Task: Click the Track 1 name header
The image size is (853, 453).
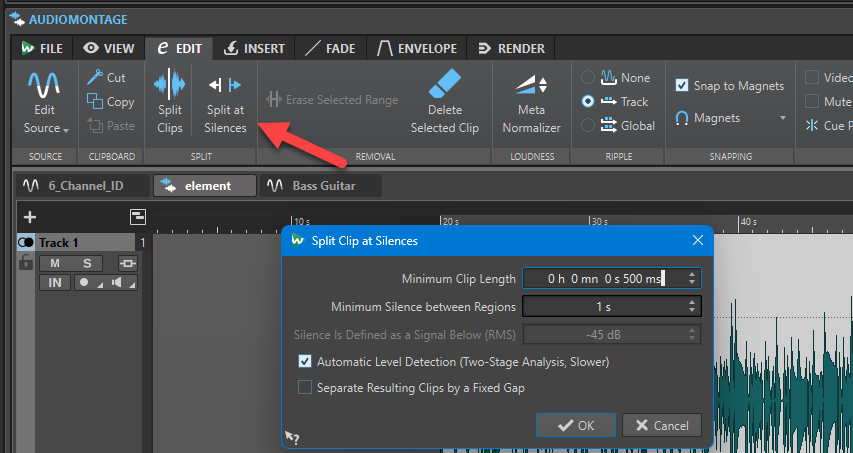Action: click(x=85, y=243)
